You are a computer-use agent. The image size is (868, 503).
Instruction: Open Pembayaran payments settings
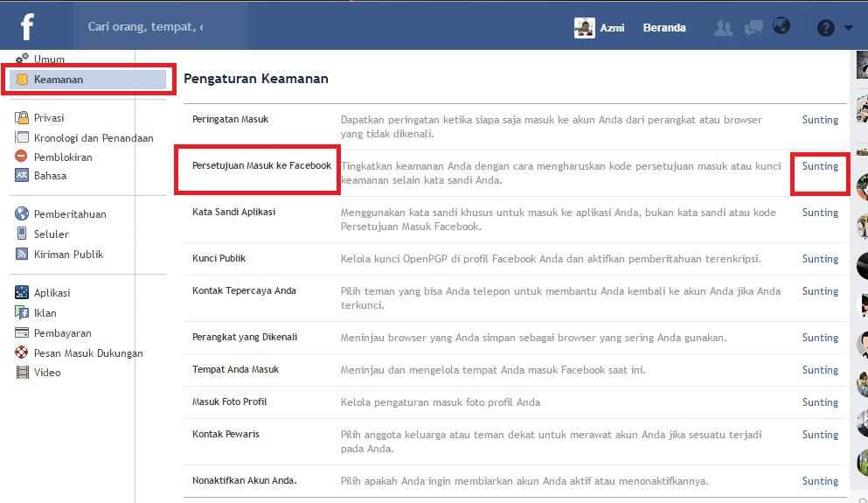pos(63,333)
